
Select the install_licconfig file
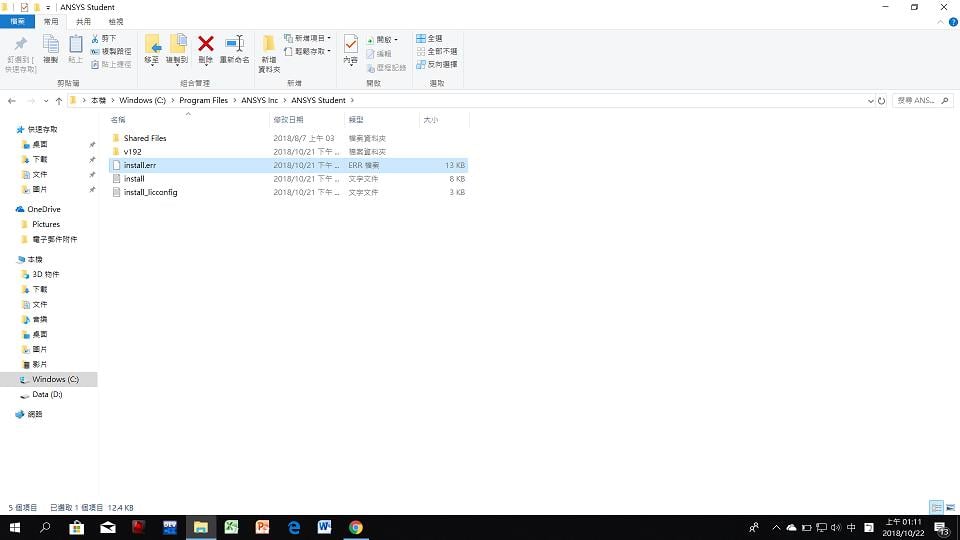[x=288, y=192]
